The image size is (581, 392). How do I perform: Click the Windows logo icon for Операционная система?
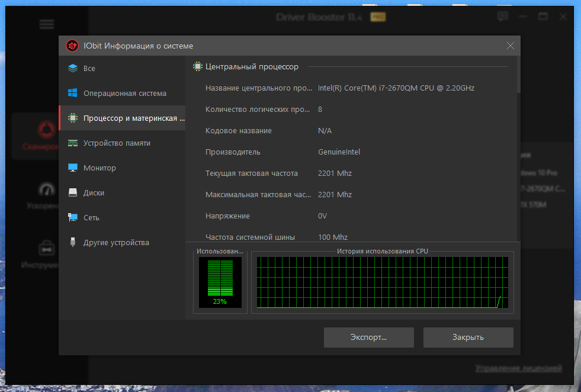pos(73,93)
